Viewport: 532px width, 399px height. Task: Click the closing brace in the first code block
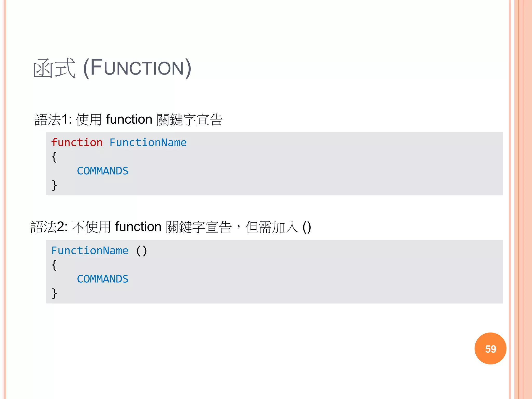(54, 185)
